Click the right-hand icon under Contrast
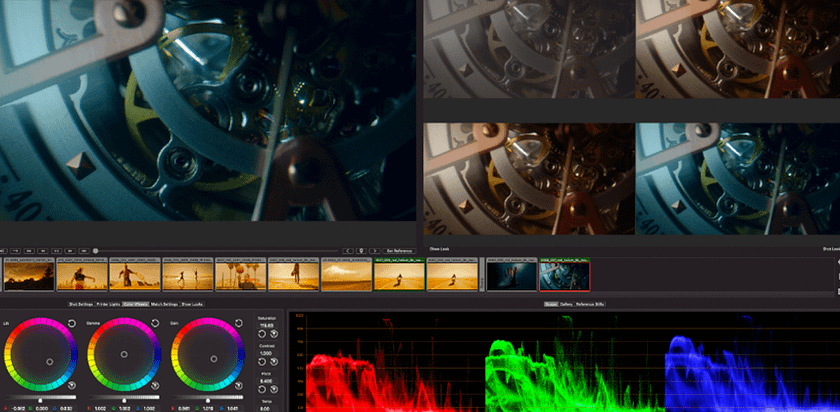 point(274,362)
